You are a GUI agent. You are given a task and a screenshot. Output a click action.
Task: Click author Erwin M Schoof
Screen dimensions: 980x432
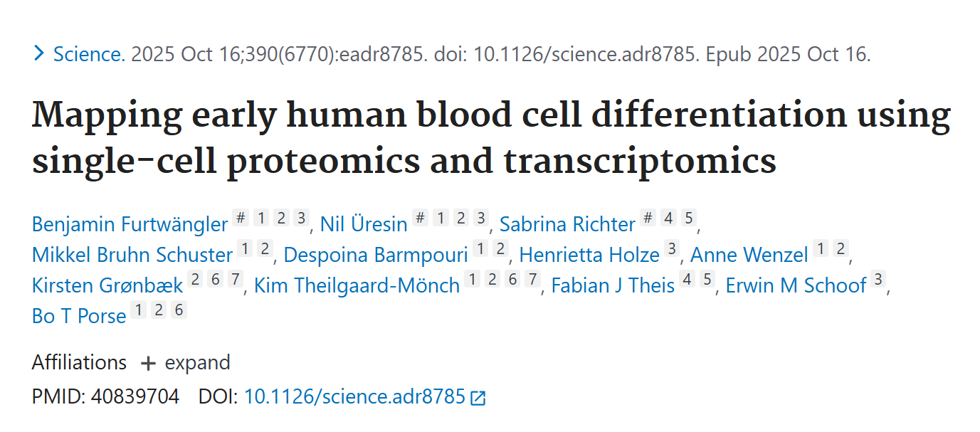pos(796,285)
